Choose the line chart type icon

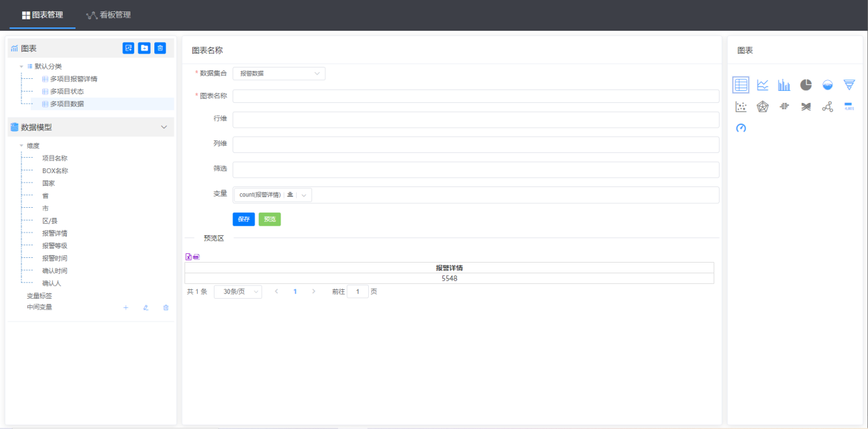tap(762, 85)
